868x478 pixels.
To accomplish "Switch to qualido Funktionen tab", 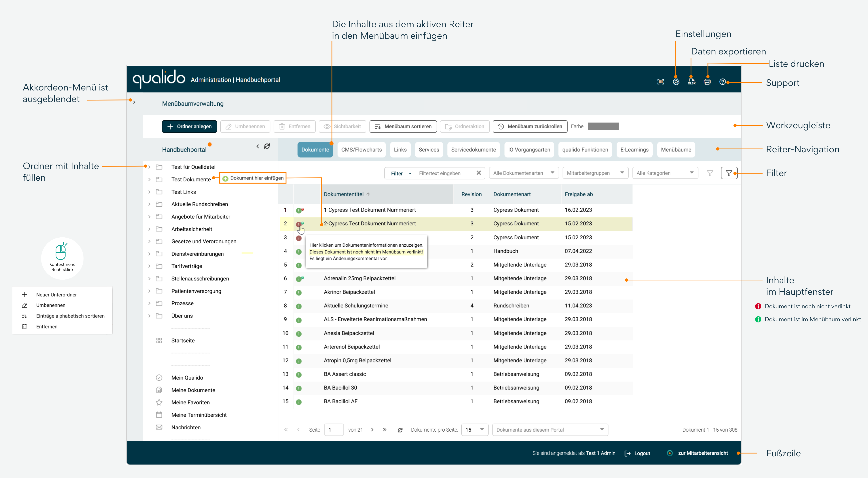I will pyautogui.click(x=585, y=150).
